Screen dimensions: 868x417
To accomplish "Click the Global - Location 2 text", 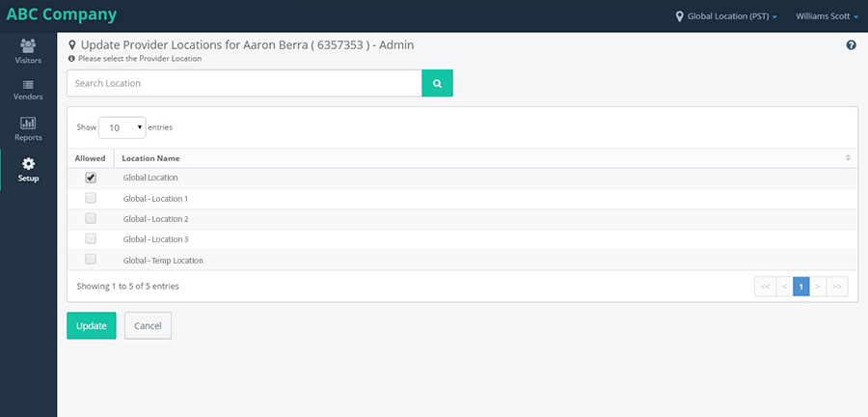I will 155,219.
